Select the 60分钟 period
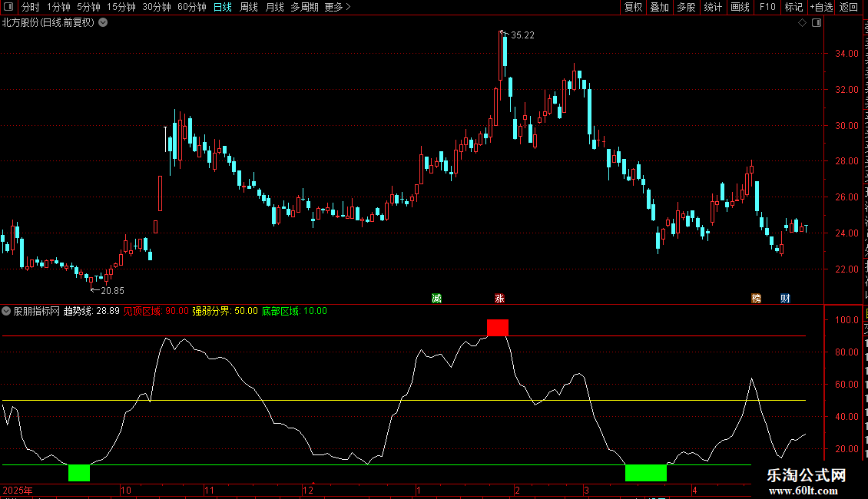868x499 pixels. [192, 7]
